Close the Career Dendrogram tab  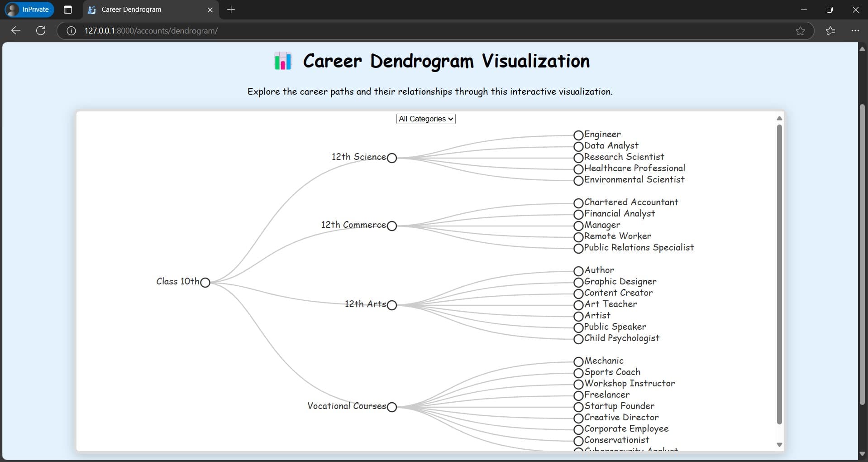(210, 10)
